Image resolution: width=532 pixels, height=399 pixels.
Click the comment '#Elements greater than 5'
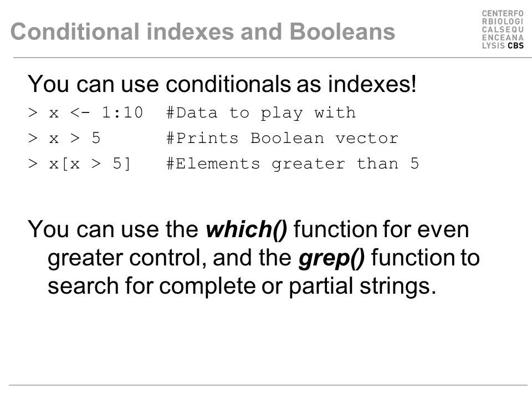point(293,164)
